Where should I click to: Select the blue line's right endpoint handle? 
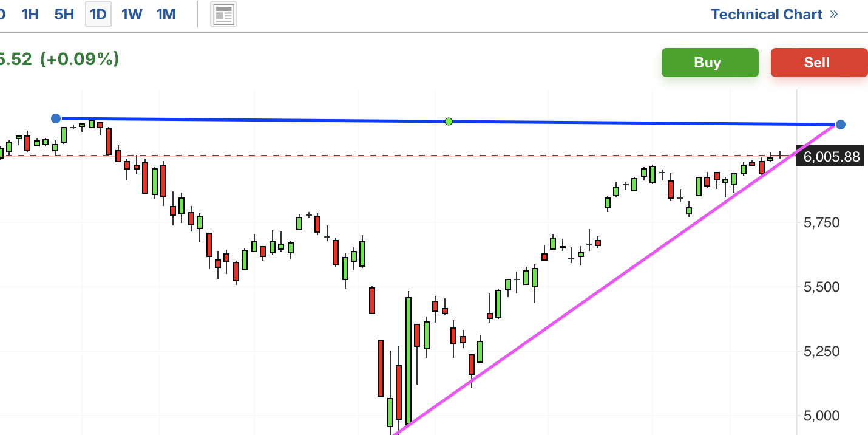(x=840, y=125)
